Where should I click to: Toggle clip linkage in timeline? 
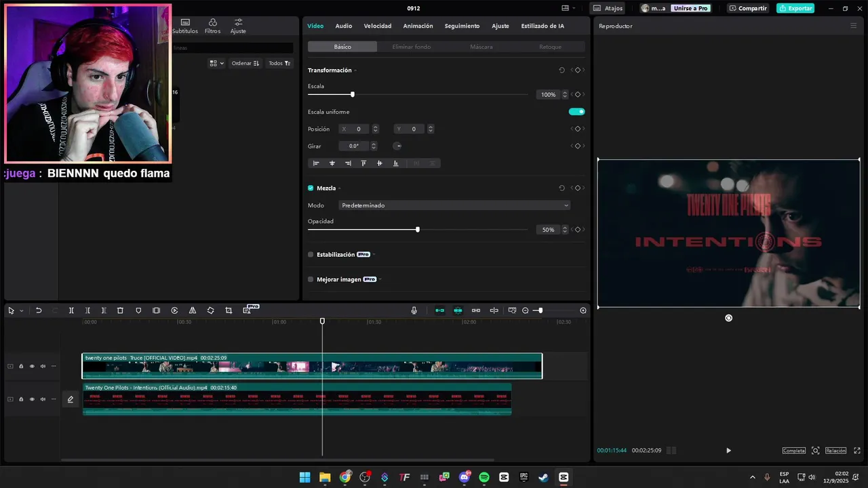click(x=476, y=310)
